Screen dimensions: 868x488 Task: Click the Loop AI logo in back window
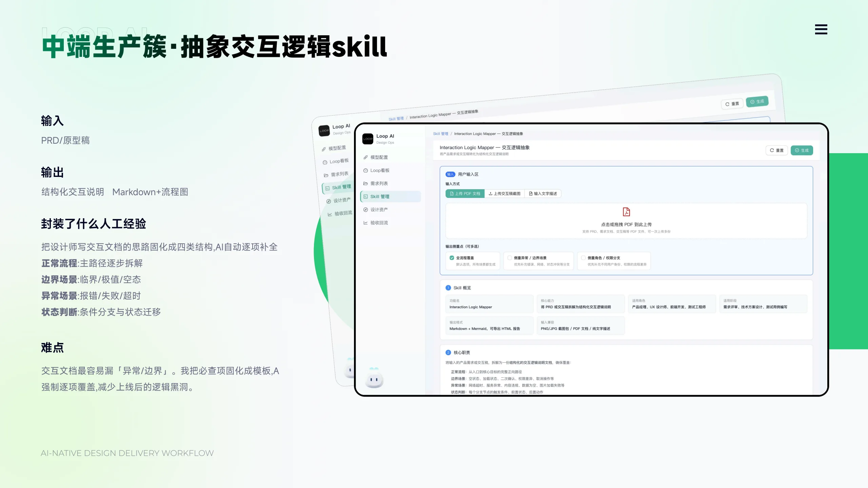pyautogui.click(x=324, y=130)
